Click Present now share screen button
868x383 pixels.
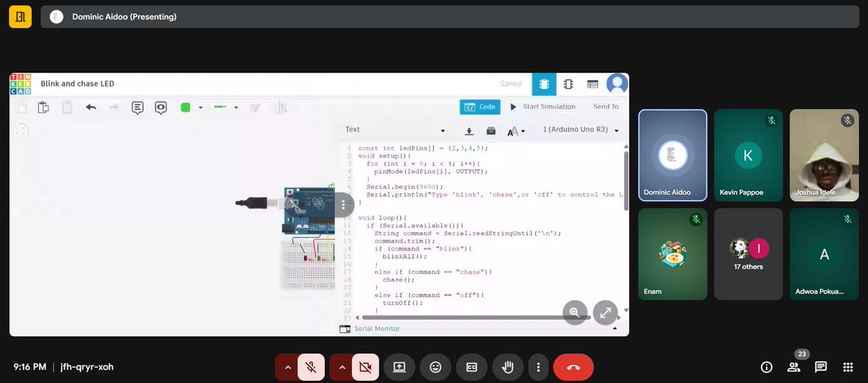click(x=399, y=367)
